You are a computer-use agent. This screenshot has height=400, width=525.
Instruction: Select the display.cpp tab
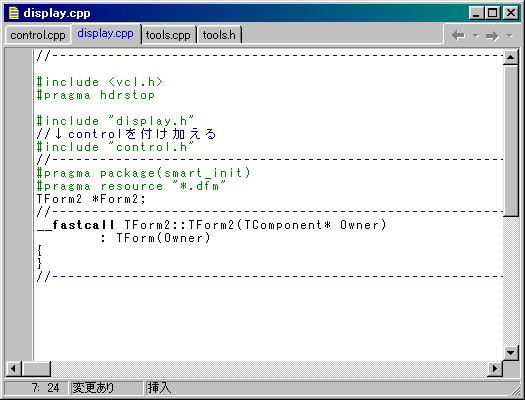(x=105, y=33)
